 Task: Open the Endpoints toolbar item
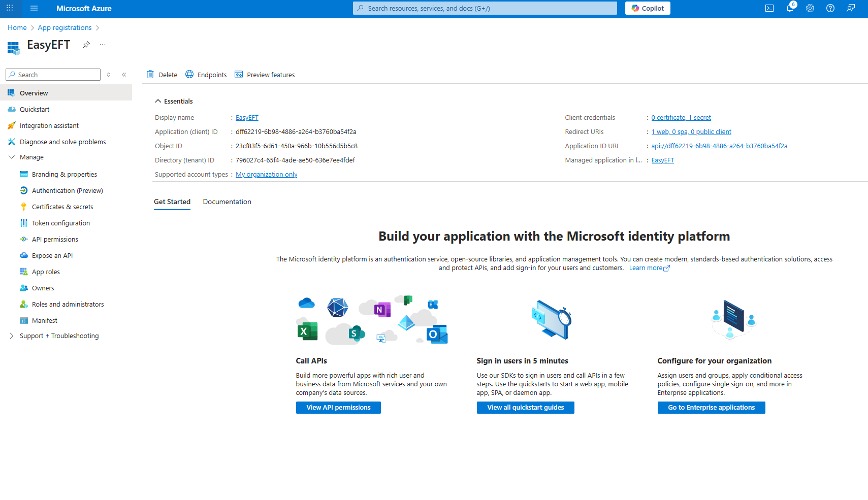tap(206, 75)
